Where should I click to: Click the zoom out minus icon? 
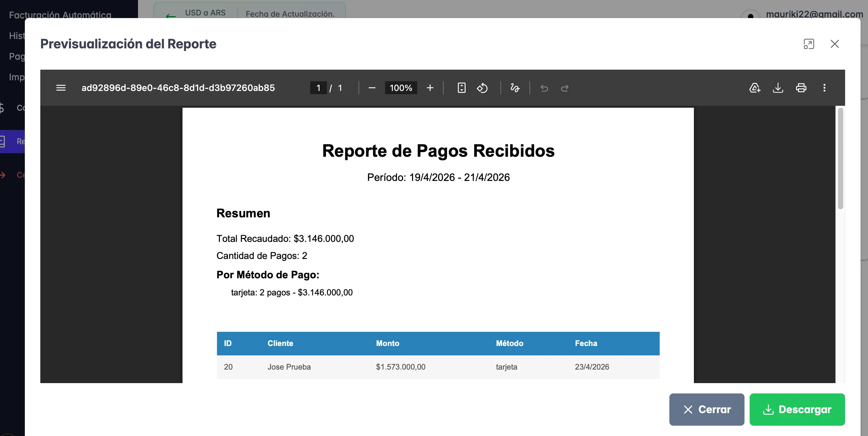372,88
